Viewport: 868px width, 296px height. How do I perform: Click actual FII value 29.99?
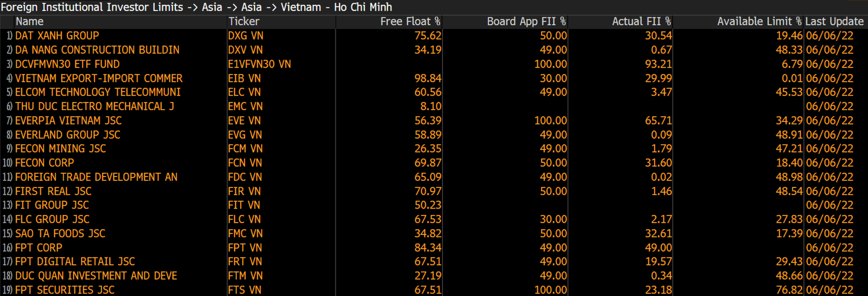point(658,78)
